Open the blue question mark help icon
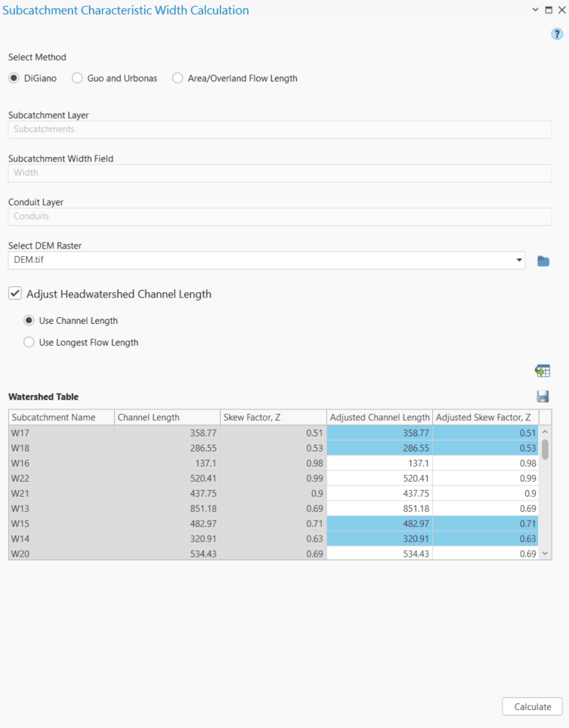The image size is (569, 728). pos(557,34)
